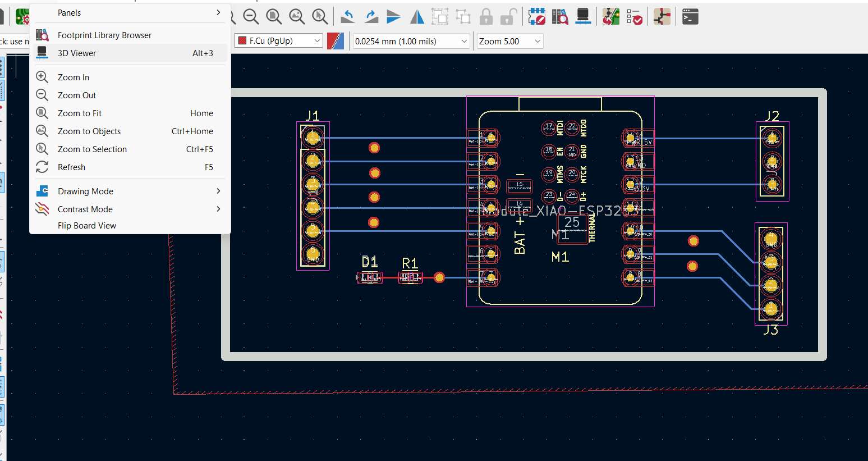Click the Rotate counterclockwise toolbar icon
The image size is (868, 461).
point(348,17)
